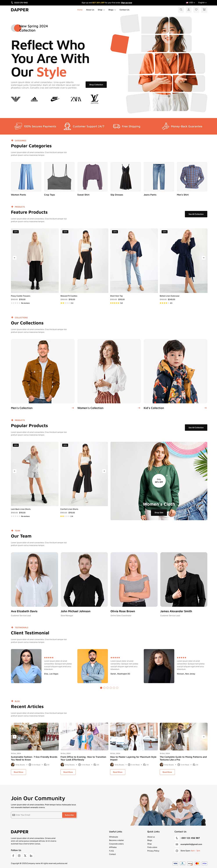217x868 pixels.
Task: Click next arrow on Feature Products slider
Action: point(204,257)
